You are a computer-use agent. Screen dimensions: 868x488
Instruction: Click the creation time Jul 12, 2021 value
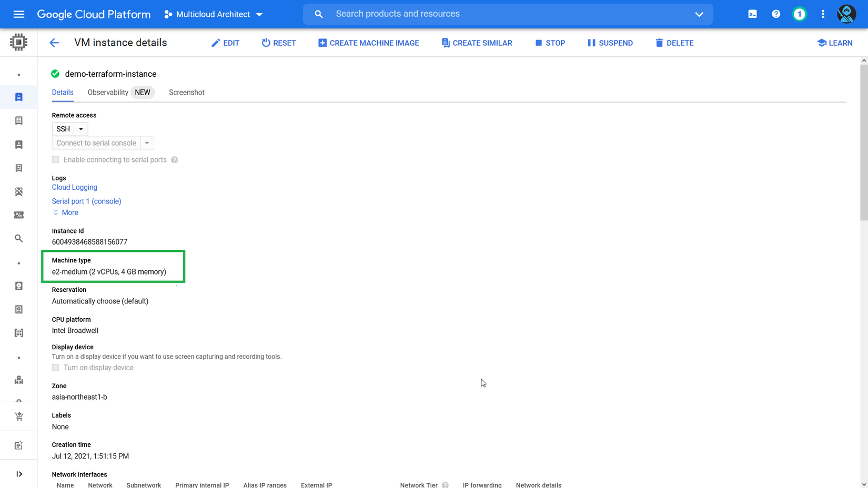(90, 456)
